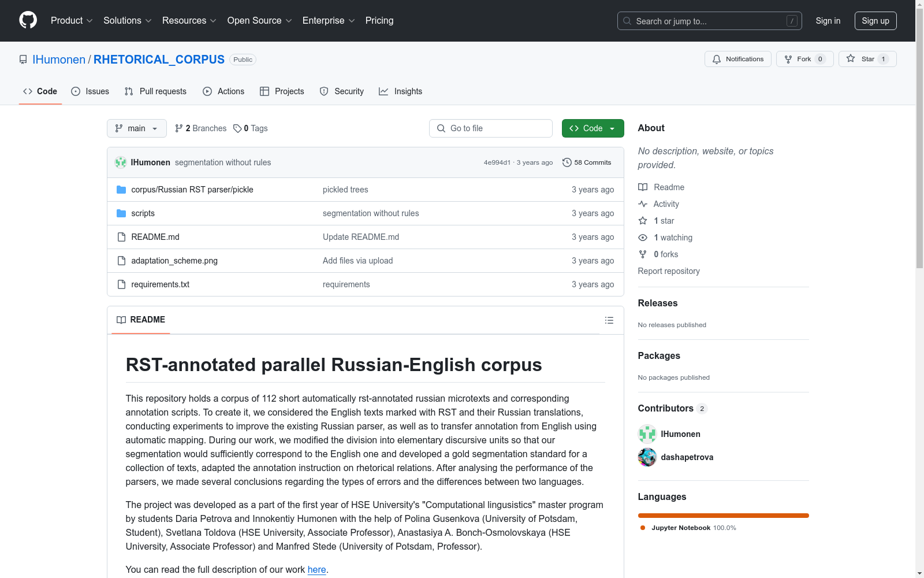Switch to the Insights tab

[x=401, y=91]
